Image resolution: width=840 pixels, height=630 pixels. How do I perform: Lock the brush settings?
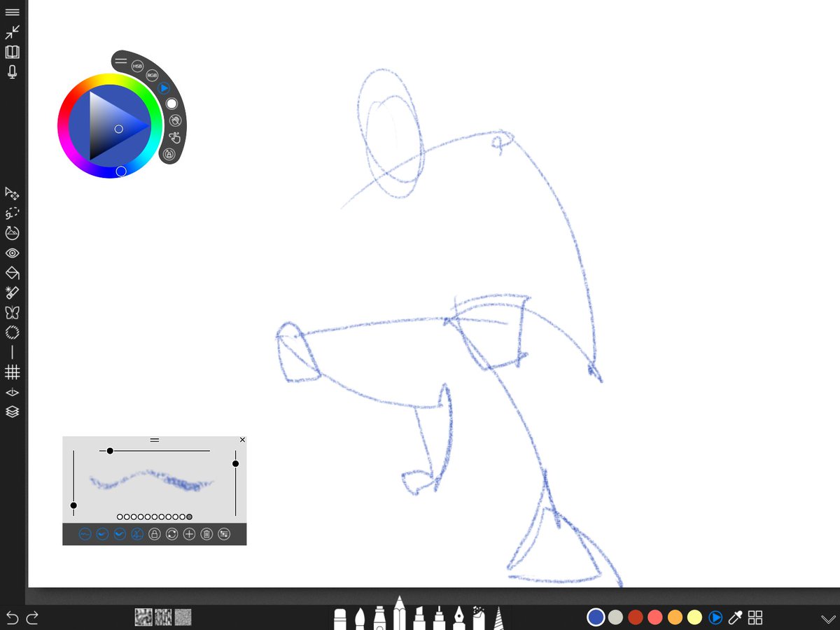pyautogui.click(x=155, y=534)
